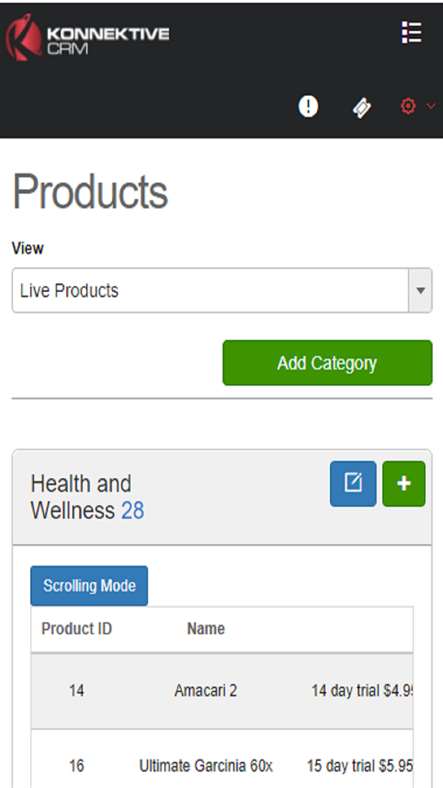Click the ticket icon in header
443x788 pixels.
point(362,108)
